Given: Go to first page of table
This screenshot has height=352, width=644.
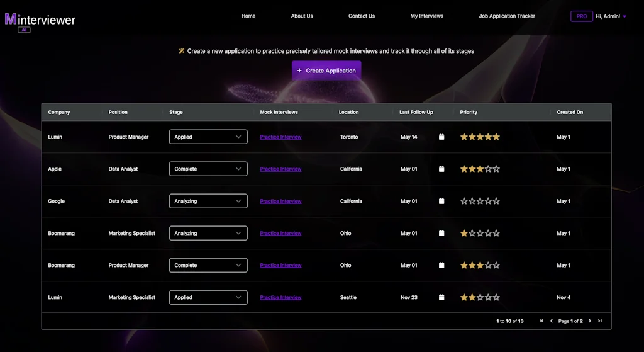Looking at the screenshot, I should point(541,321).
